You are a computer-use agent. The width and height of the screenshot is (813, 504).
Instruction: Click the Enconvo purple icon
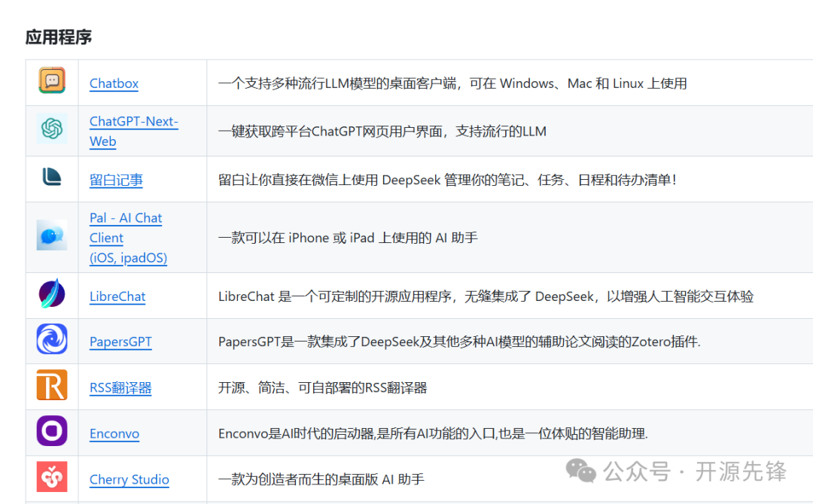pos(52,431)
